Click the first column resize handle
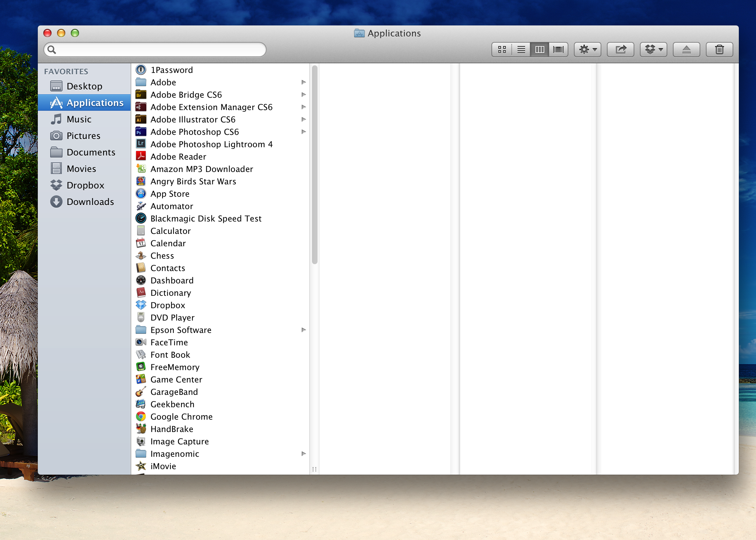This screenshot has height=540, width=756. click(x=314, y=469)
